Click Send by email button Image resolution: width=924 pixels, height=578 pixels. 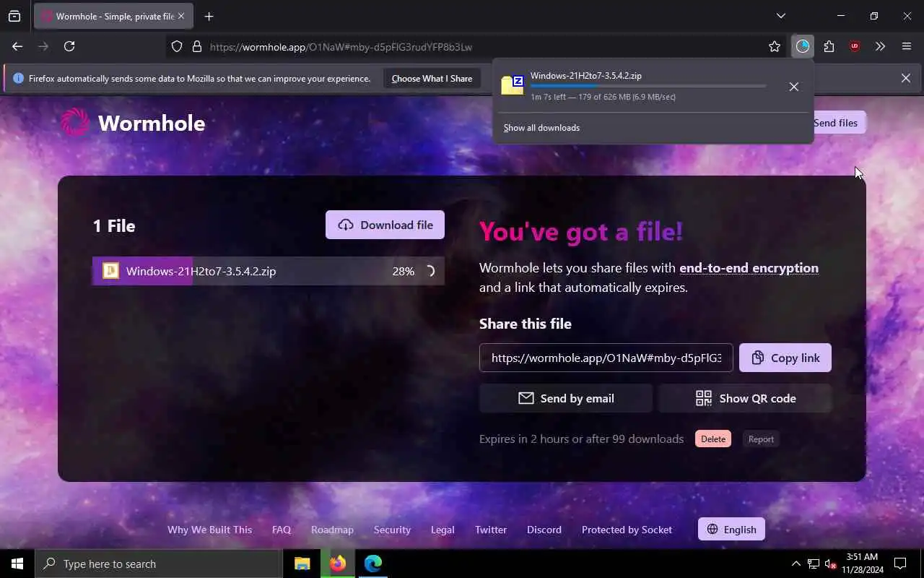[566, 398]
